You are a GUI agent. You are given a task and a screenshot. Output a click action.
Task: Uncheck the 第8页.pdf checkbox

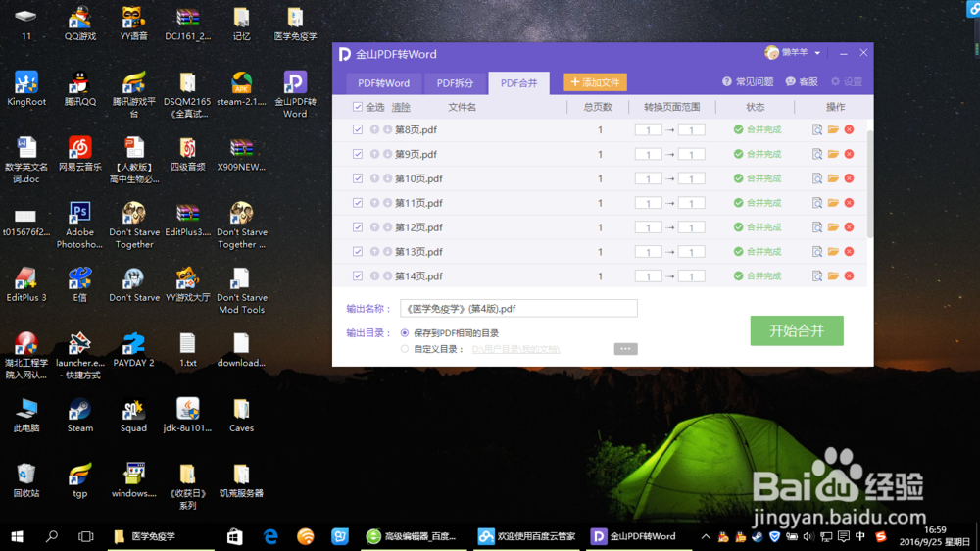pyautogui.click(x=358, y=129)
